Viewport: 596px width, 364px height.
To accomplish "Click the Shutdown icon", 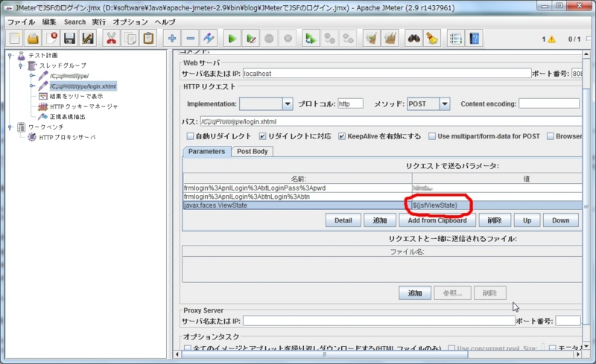I will [288, 39].
